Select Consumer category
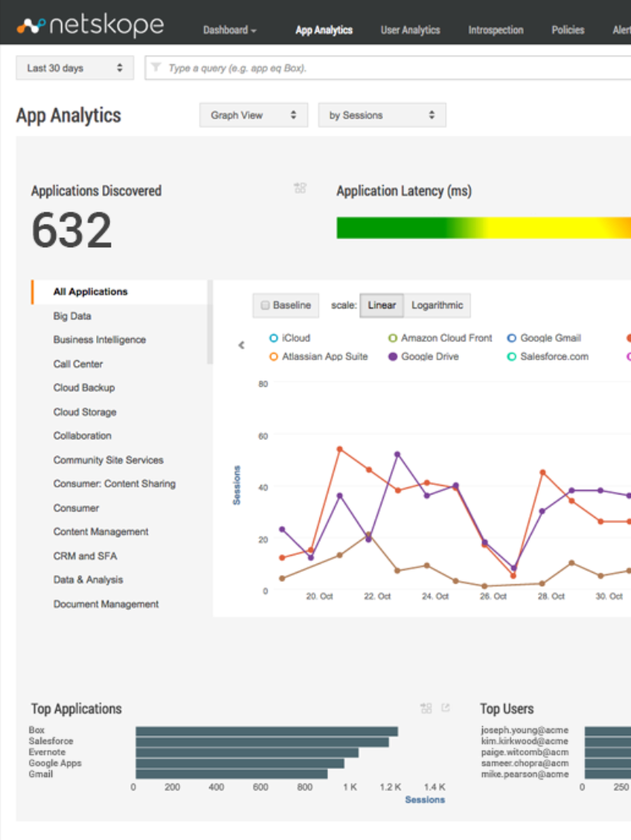This screenshot has width=631, height=840. pos(76,508)
